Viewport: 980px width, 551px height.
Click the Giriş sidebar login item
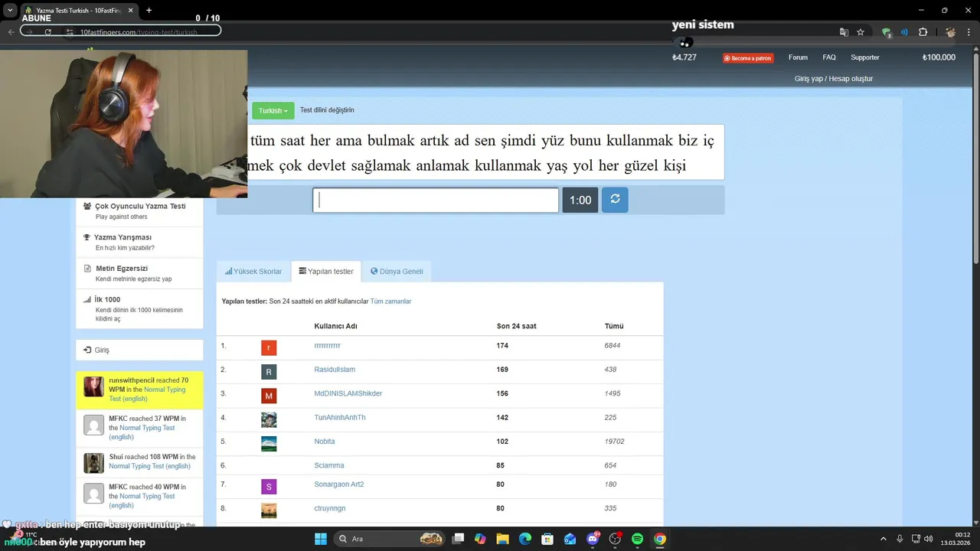[139, 350]
